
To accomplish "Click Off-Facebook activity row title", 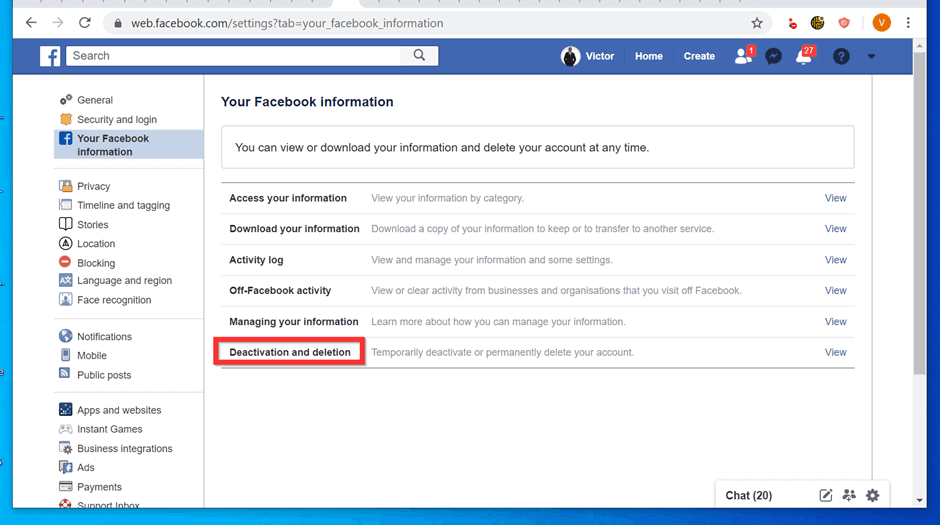I will (x=280, y=291).
